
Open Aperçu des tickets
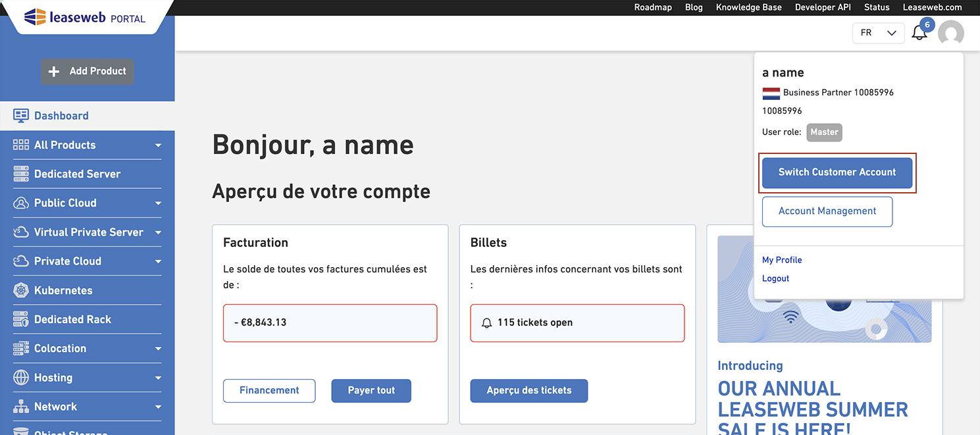[x=529, y=390]
